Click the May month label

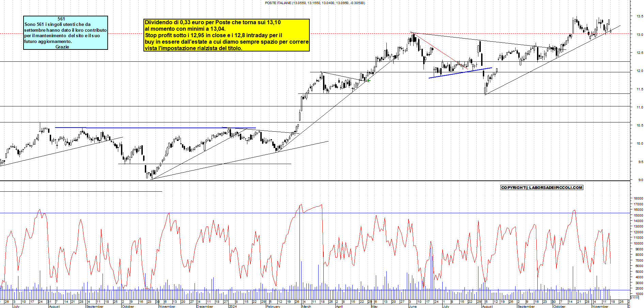(374, 306)
